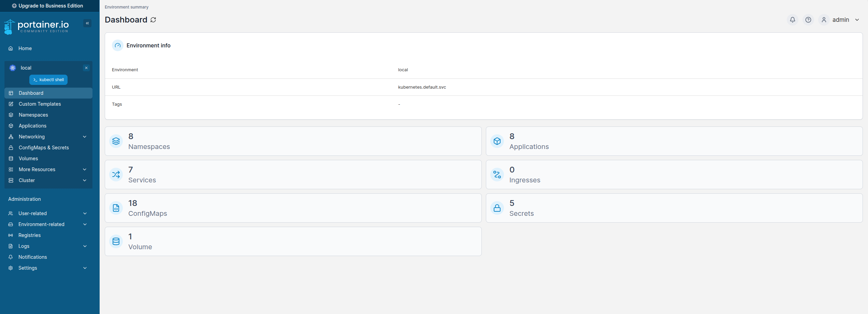The width and height of the screenshot is (868, 314).
Task: Open ConfigMaps & Secrets menu item
Action: (48, 148)
